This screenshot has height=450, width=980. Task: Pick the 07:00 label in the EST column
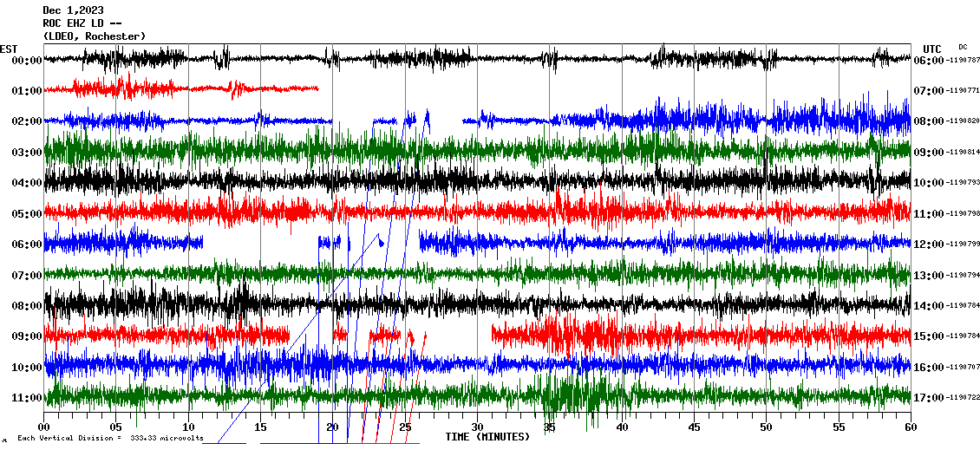(26, 275)
